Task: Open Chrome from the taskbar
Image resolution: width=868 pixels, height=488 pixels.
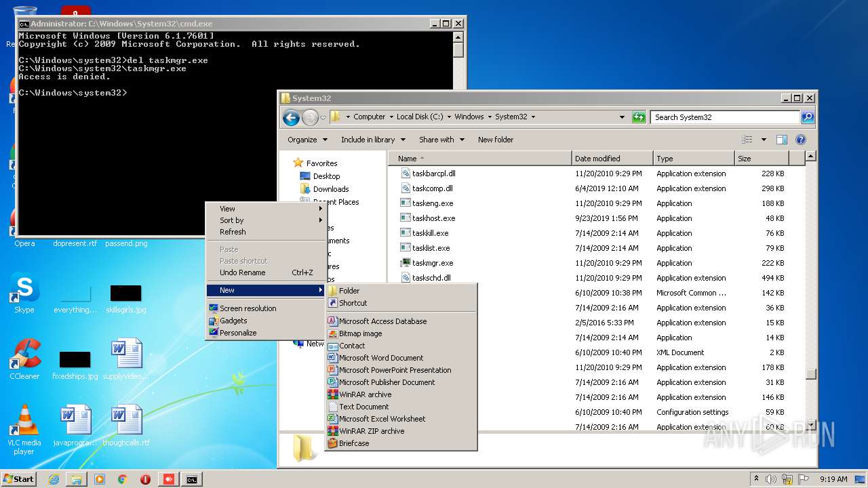Action: [x=123, y=479]
